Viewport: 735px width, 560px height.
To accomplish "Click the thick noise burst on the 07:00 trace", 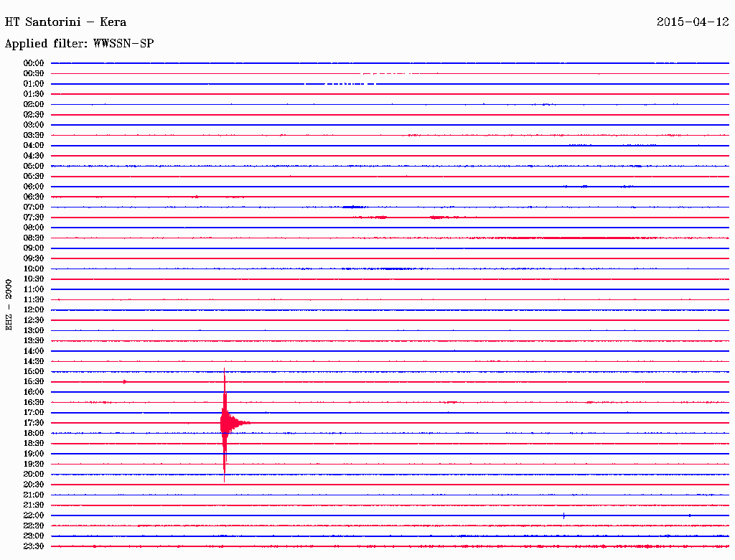I will [x=354, y=207].
